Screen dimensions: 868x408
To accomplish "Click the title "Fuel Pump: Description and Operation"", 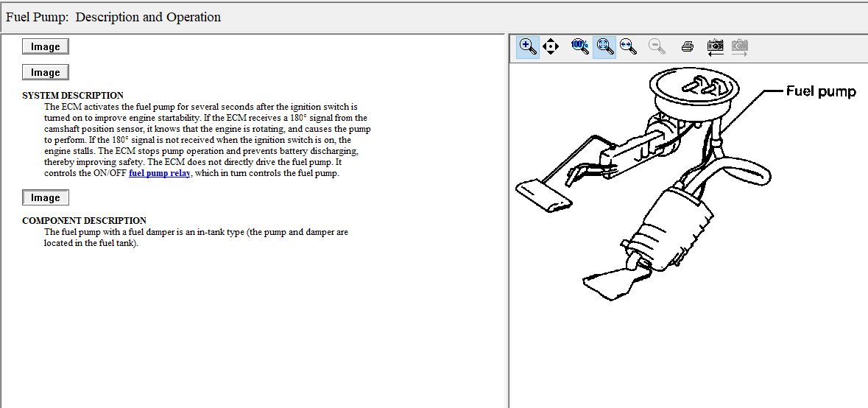I will pyautogui.click(x=113, y=17).
